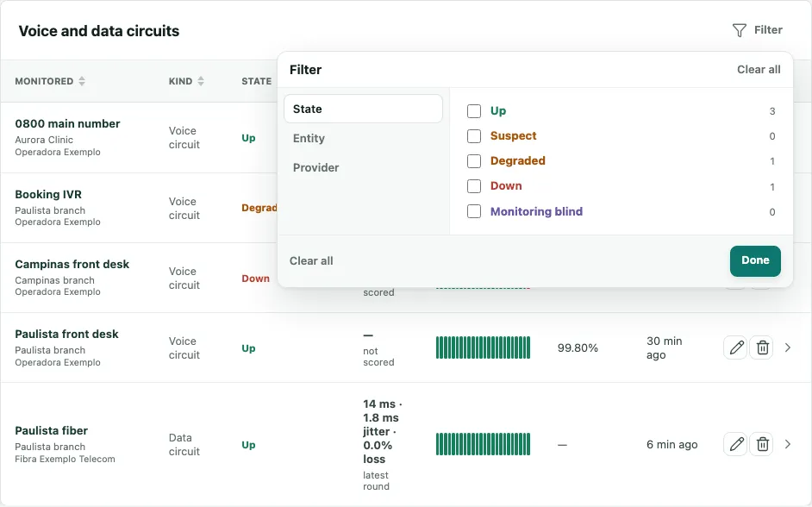The image size is (812, 507).
Task: Edit the Paulista front desk circuit
Action: (x=735, y=347)
